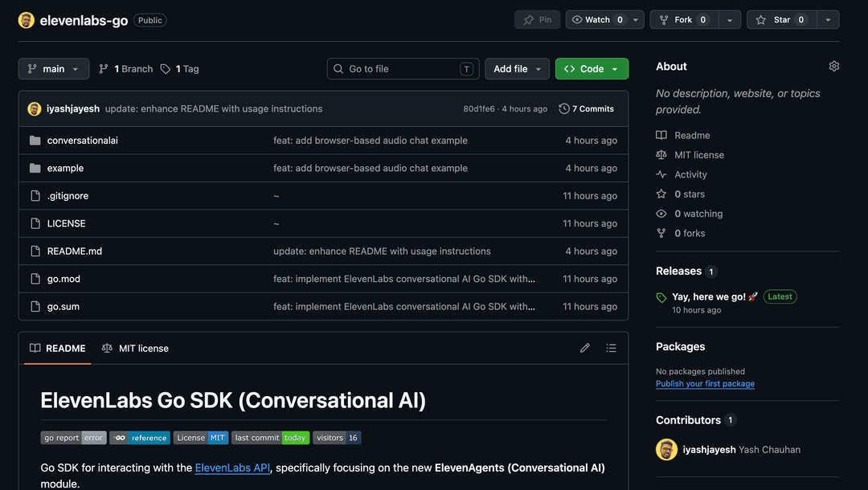Open the green Code dropdown
Image resolution: width=868 pixels, height=490 pixels.
(592, 68)
